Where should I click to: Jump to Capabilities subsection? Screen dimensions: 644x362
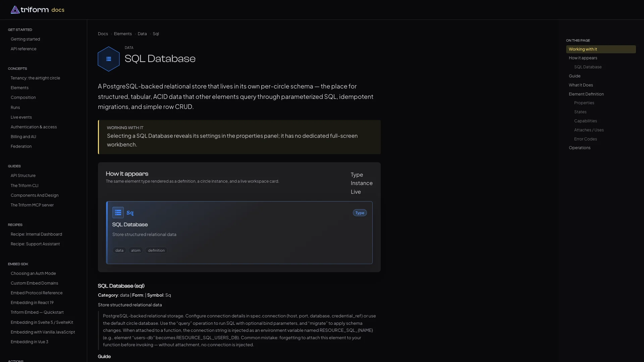coord(585,121)
